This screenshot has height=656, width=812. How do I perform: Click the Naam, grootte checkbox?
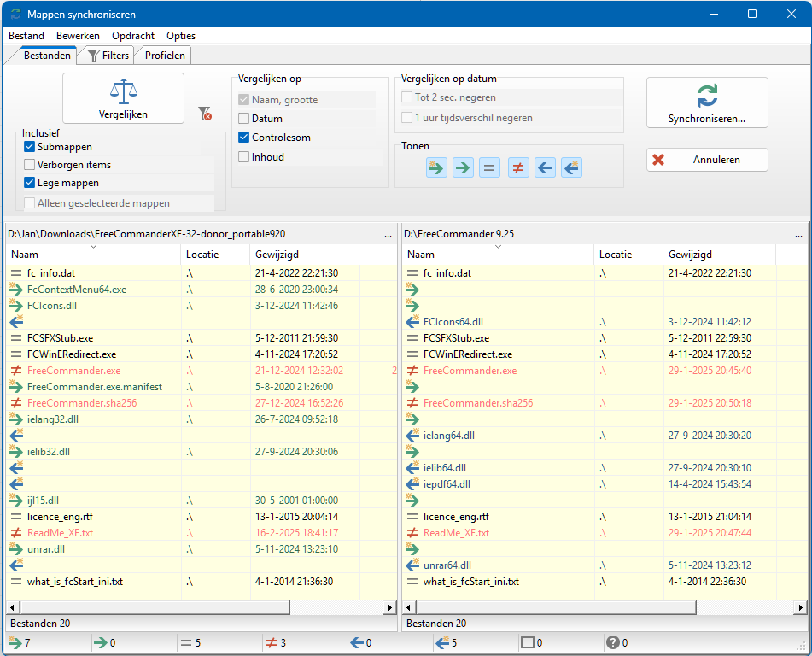(244, 100)
